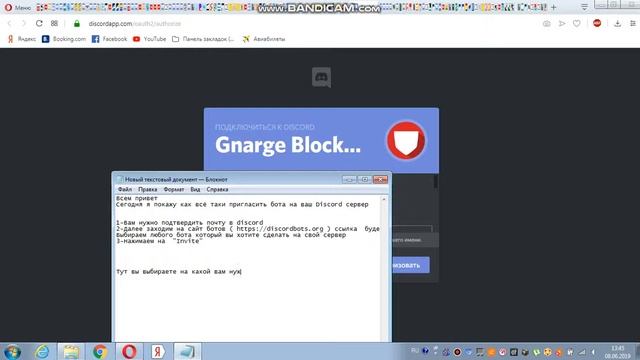The height and width of the screenshot is (360, 640).
Task: Open the Вид menu in Notepad
Action: point(195,189)
